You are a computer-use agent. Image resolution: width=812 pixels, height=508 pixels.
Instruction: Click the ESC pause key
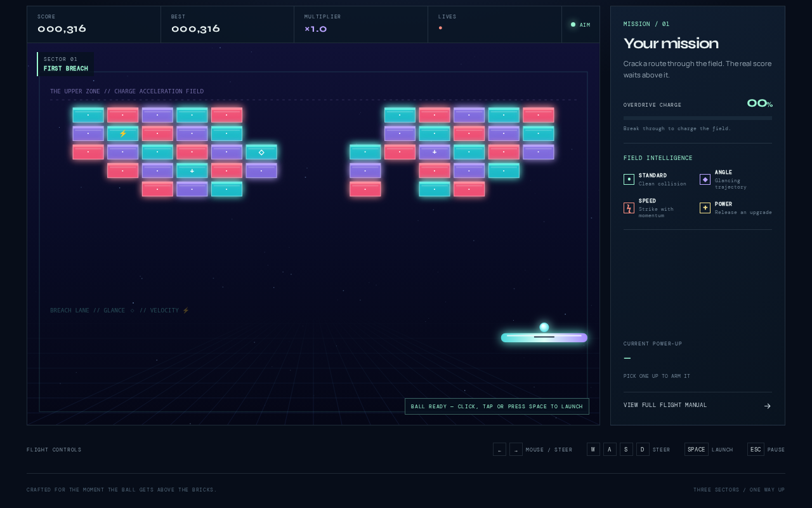point(756,450)
